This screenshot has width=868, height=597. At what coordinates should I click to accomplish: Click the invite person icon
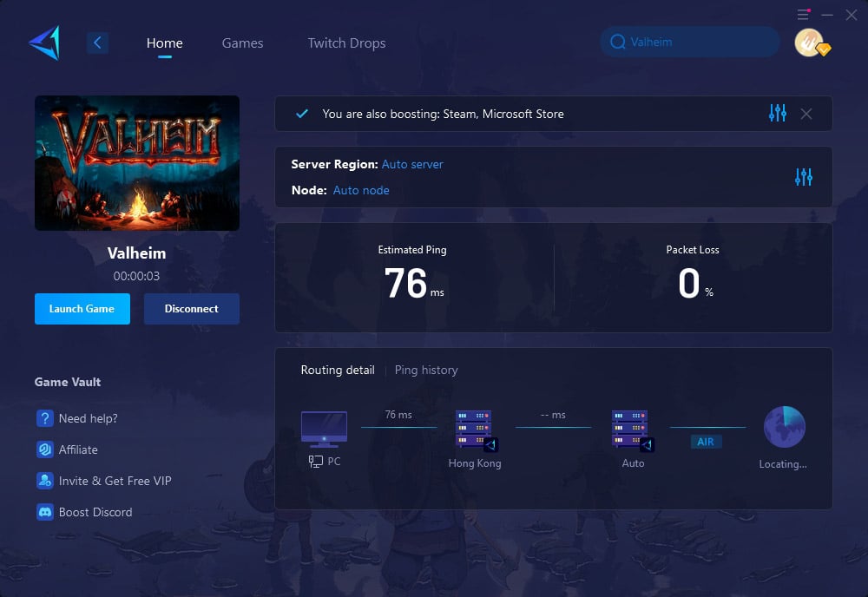coord(45,480)
